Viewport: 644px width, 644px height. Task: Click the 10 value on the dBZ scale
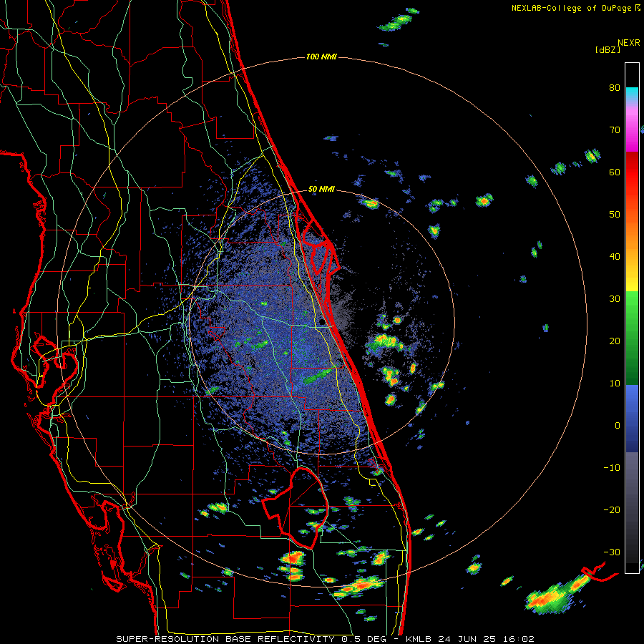615,384
